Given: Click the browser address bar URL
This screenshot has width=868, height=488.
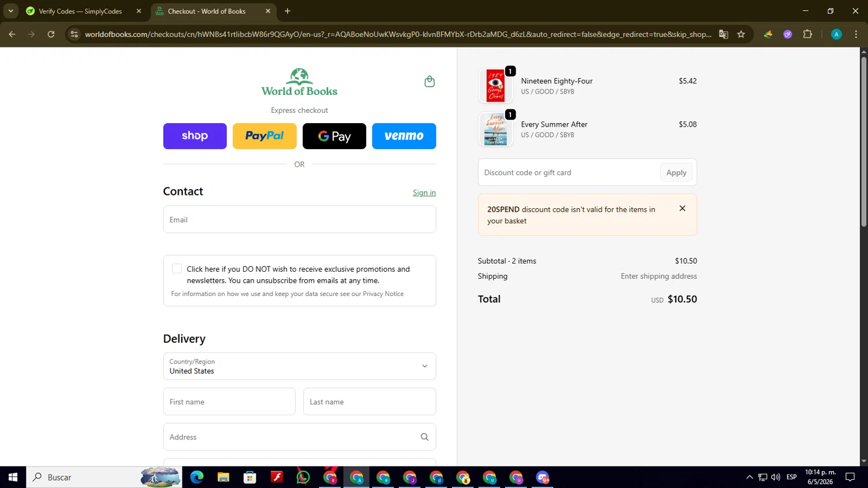Looking at the screenshot, I should [398, 34].
